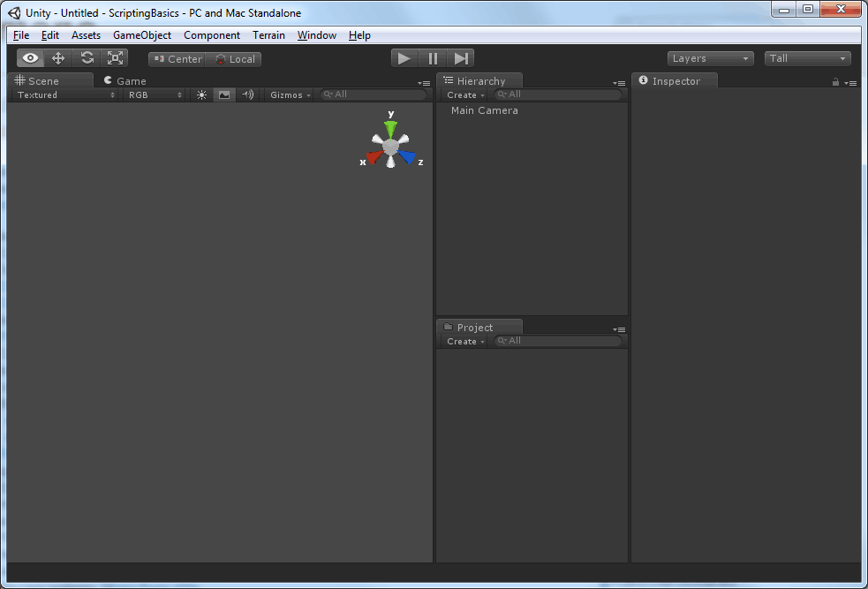Open the Inspector panel options menu
Screen dimensions: 868x589
pyautogui.click(x=851, y=83)
